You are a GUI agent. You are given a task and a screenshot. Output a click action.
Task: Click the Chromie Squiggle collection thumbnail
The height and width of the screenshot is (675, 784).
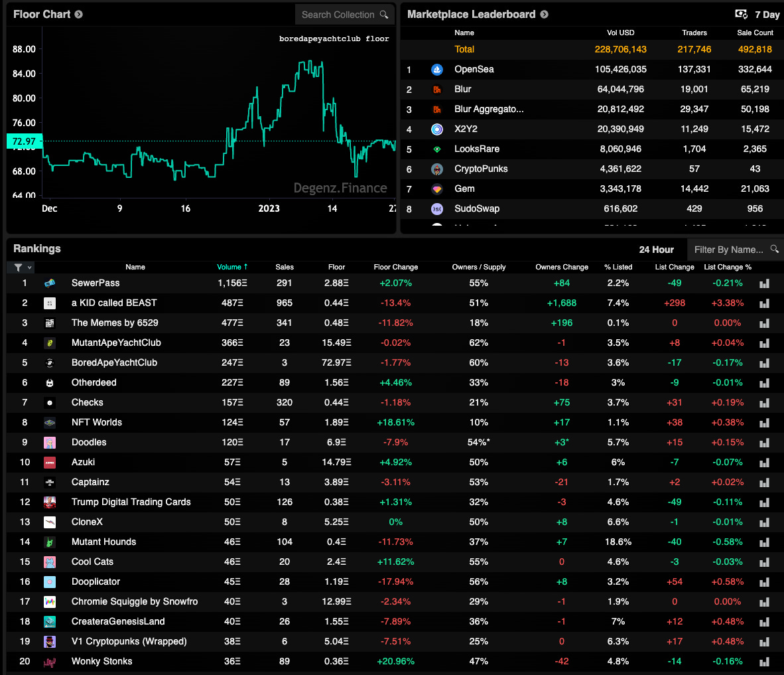tap(50, 602)
